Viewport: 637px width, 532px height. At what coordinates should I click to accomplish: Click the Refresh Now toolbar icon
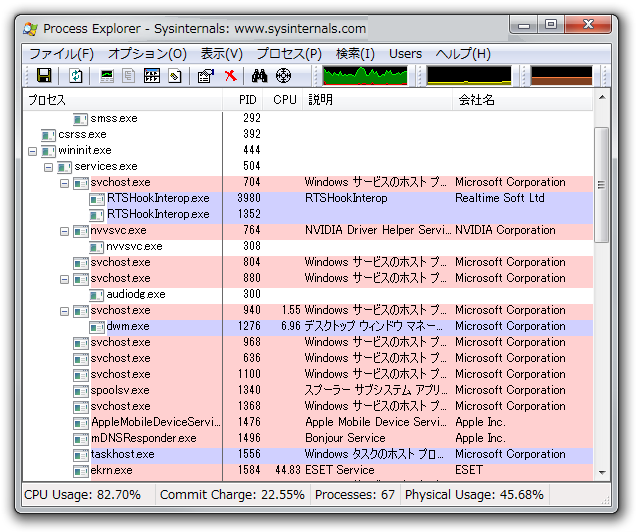tap(76, 76)
